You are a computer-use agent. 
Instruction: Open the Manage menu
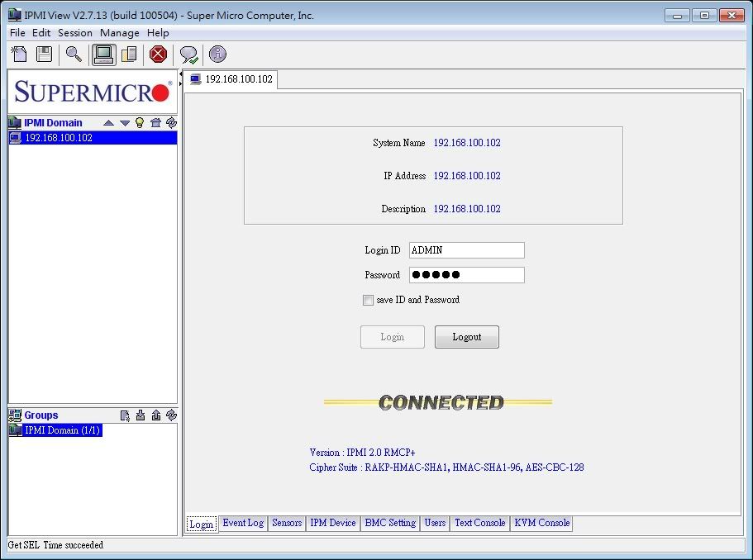120,33
